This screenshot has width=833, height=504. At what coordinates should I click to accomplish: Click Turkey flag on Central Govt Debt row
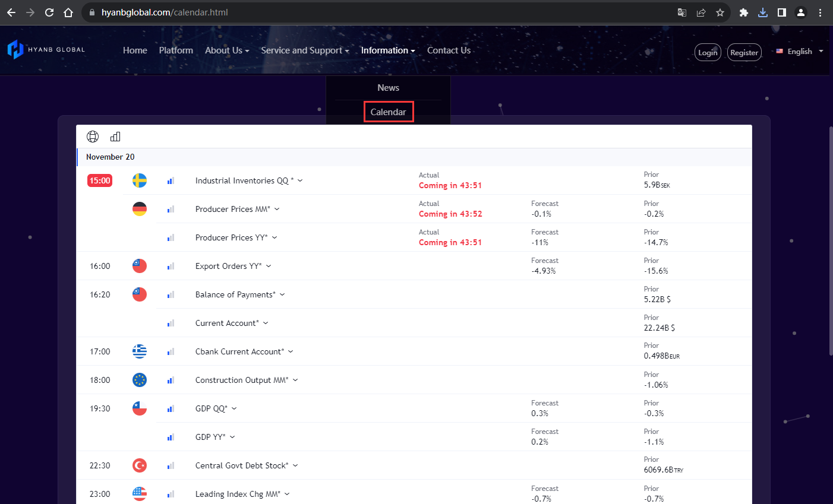coord(140,465)
